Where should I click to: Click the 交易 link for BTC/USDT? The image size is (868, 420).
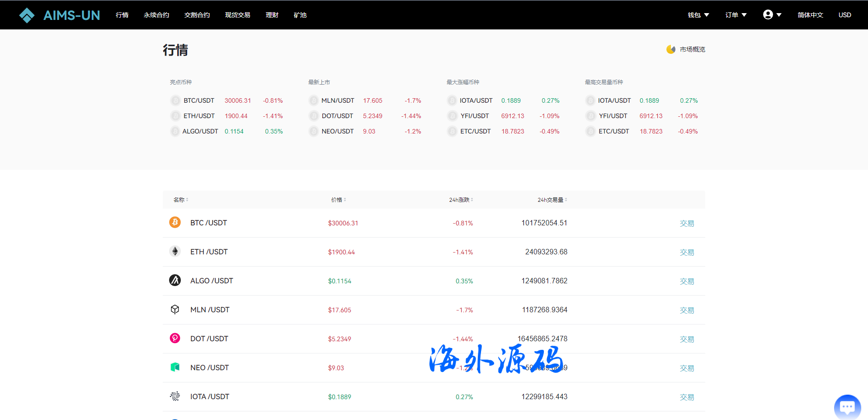tap(687, 223)
